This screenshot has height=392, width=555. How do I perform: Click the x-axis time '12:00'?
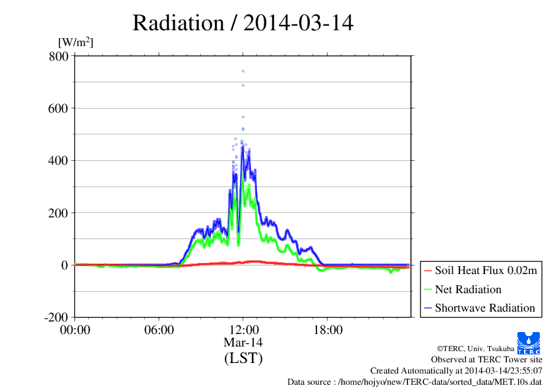pyautogui.click(x=243, y=330)
